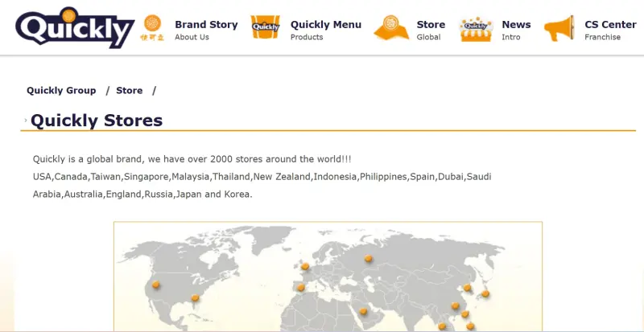The height and width of the screenshot is (332, 644).
Task: Select the map pin on the US west coast
Action: tap(155, 285)
